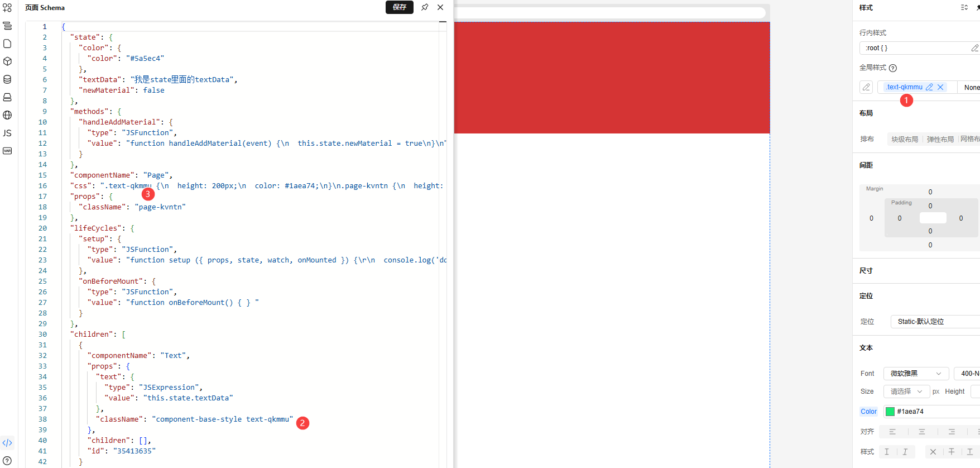This screenshot has height=468, width=980.
Task: Open the Font 微软雅黑 dropdown
Action: pos(916,374)
